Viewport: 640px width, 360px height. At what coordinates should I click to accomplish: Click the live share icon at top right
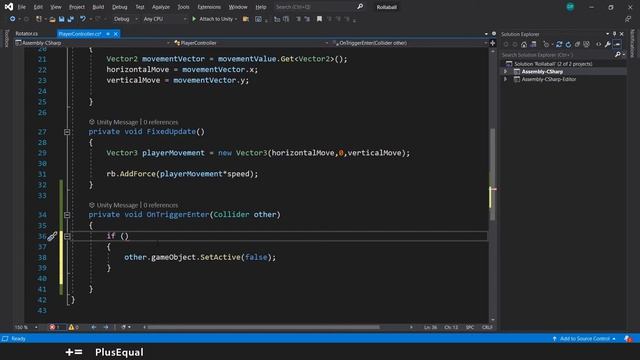(628, 19)
